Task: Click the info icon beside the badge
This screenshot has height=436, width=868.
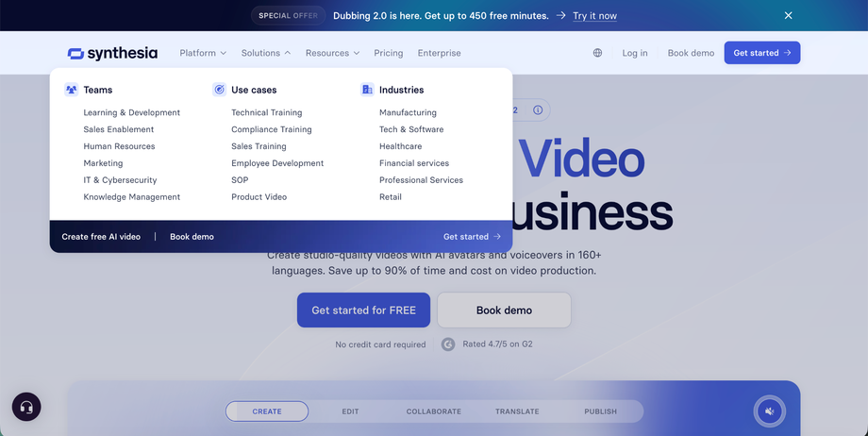Action: (538, 110)
